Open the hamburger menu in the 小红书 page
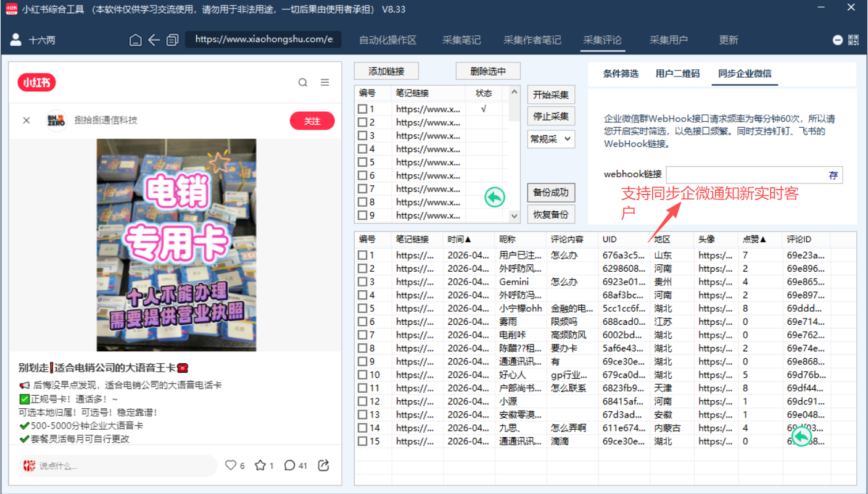The width and height of the screenshot is (868, 494). [x=324, y=83]
